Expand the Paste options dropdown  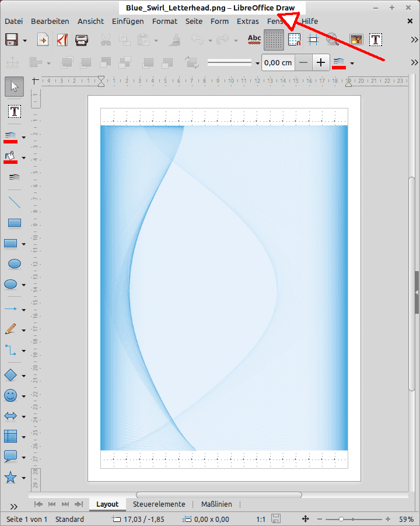tap(156, 41)
